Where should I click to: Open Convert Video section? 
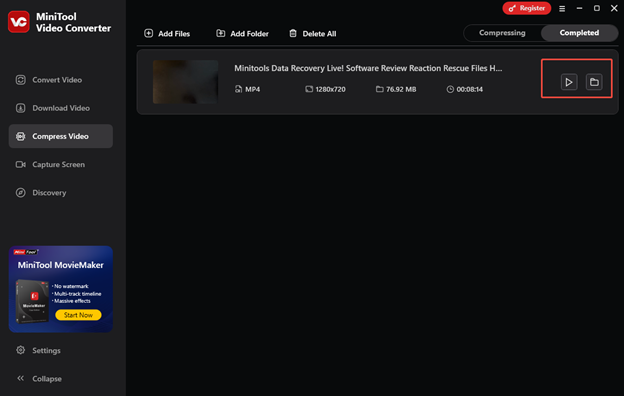coord(60,80)
